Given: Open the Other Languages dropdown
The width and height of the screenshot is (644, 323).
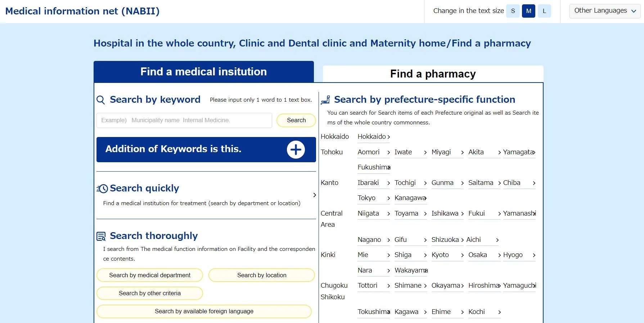Looking at the screenshot, I should click(x=605, y=11).
